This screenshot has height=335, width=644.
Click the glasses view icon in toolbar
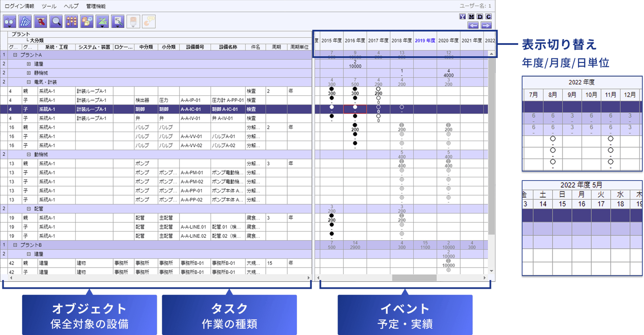[x=10, y=21]
